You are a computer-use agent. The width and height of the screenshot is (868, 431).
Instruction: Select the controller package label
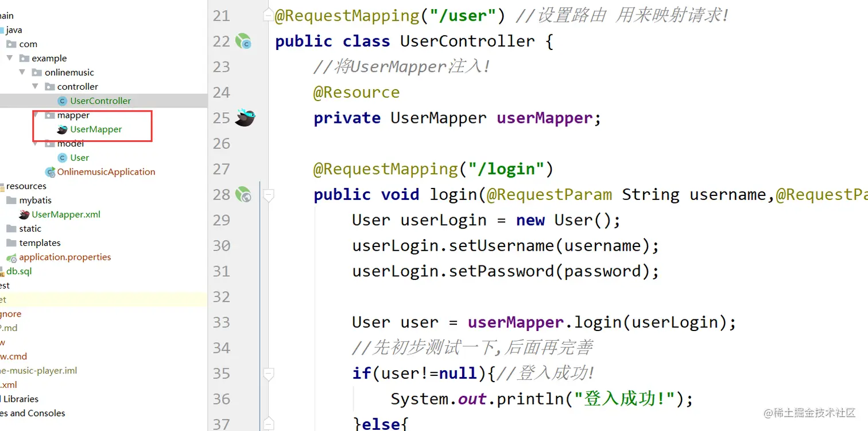point(77,87)
